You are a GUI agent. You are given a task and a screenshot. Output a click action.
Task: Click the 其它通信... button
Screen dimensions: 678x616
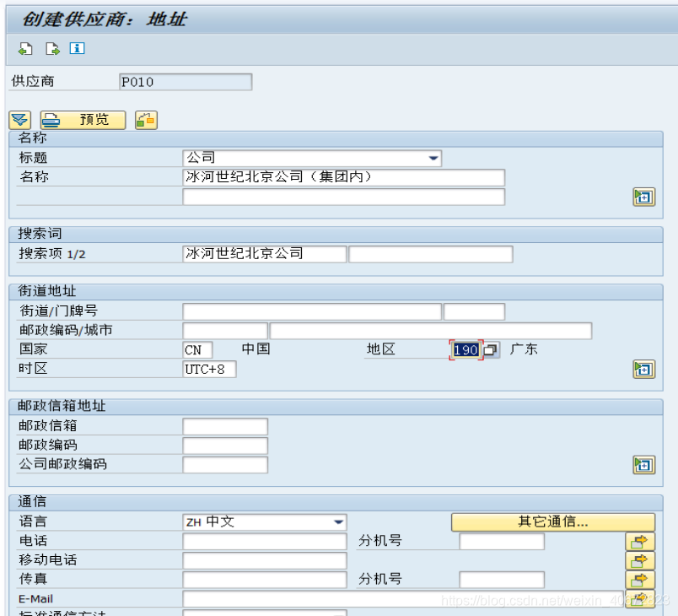tap(553, 522)
